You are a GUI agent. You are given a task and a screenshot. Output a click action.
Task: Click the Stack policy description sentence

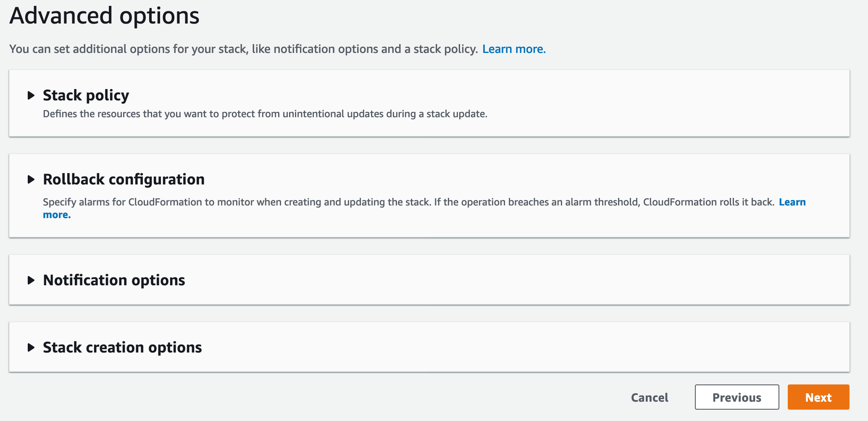(x=265, y=114)
